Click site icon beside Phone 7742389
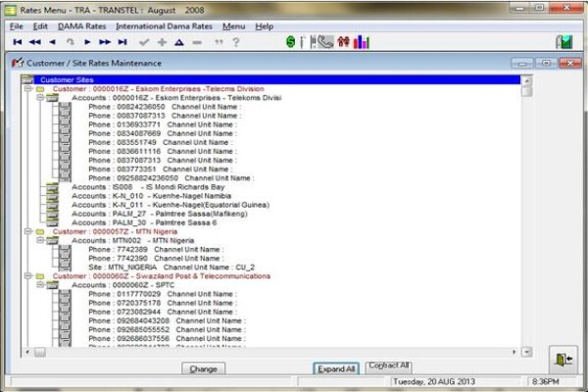This screenshot has width=588, height=392. [65, 250]
